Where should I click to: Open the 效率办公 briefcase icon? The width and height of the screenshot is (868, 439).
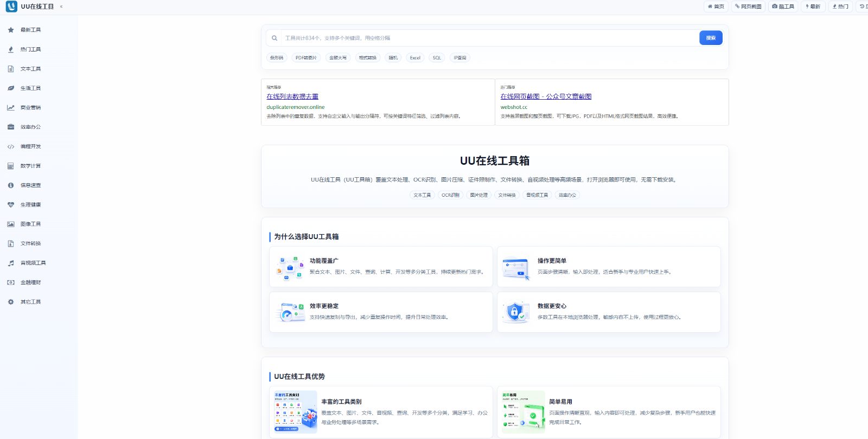pyautogui.click(x=11, y=127)
